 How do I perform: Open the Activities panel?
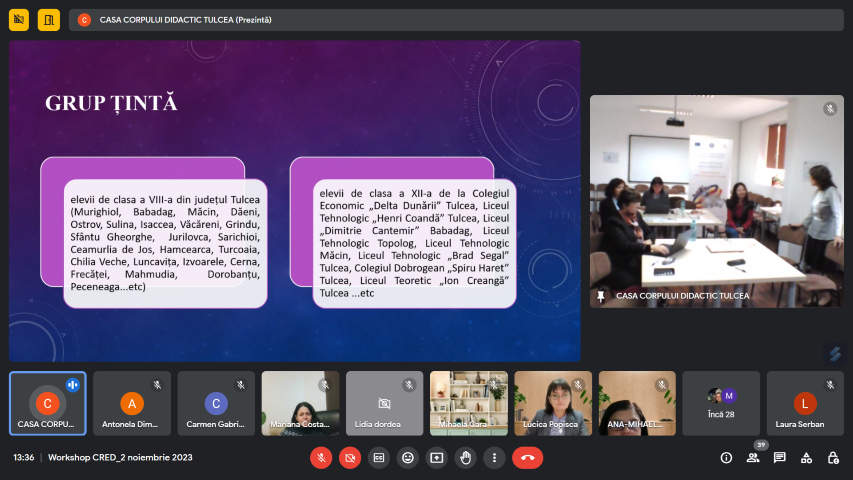click(806, 457)
